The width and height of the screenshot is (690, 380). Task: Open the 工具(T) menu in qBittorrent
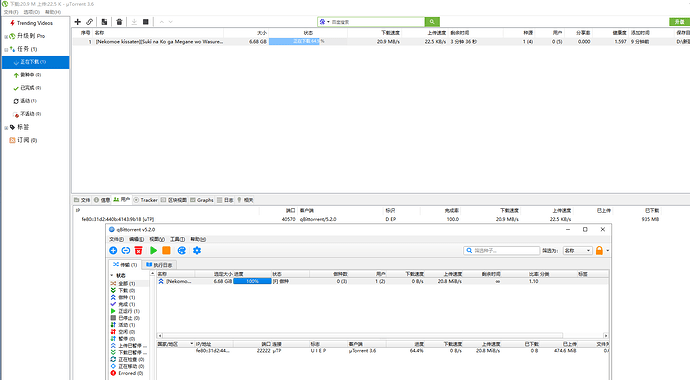177,239
